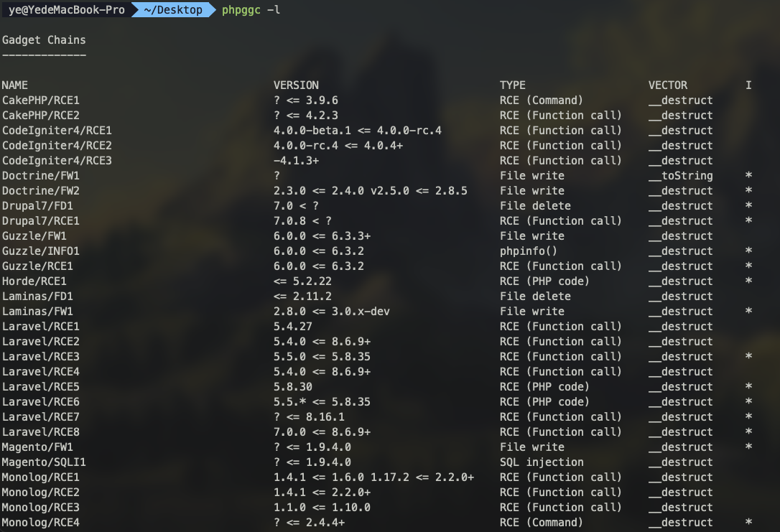The image size is (780, 532).
Task: Select the CakePHP/RCE1 gadget chain name
Action: [41, 101]
